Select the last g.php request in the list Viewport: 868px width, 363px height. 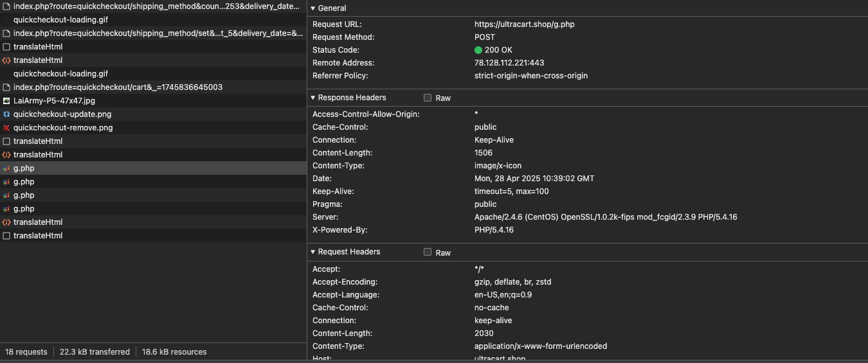(x=24, y=209)
